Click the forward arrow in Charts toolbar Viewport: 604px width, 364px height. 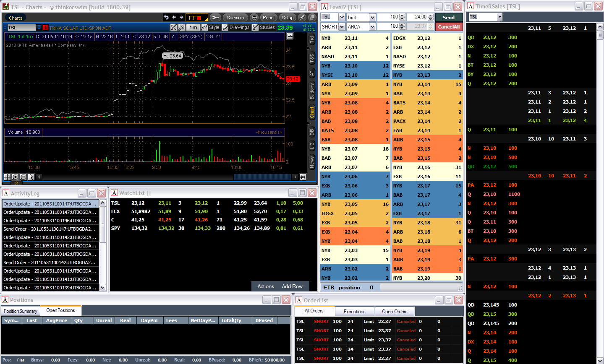click(181, 18)
